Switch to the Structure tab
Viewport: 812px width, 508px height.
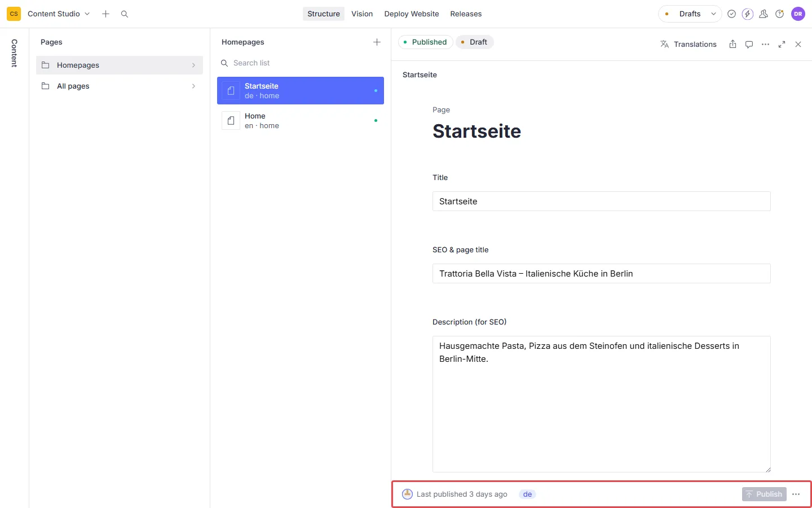pos(324,14)
